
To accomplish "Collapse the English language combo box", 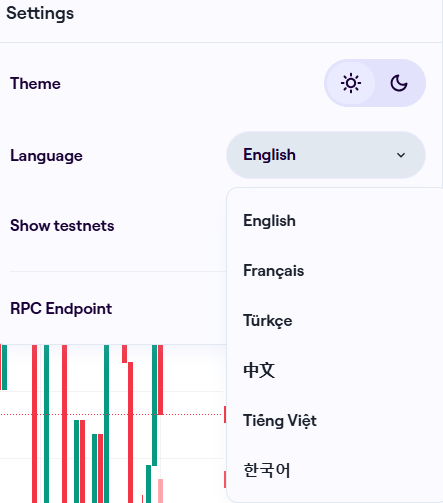I will coord(326,155).
